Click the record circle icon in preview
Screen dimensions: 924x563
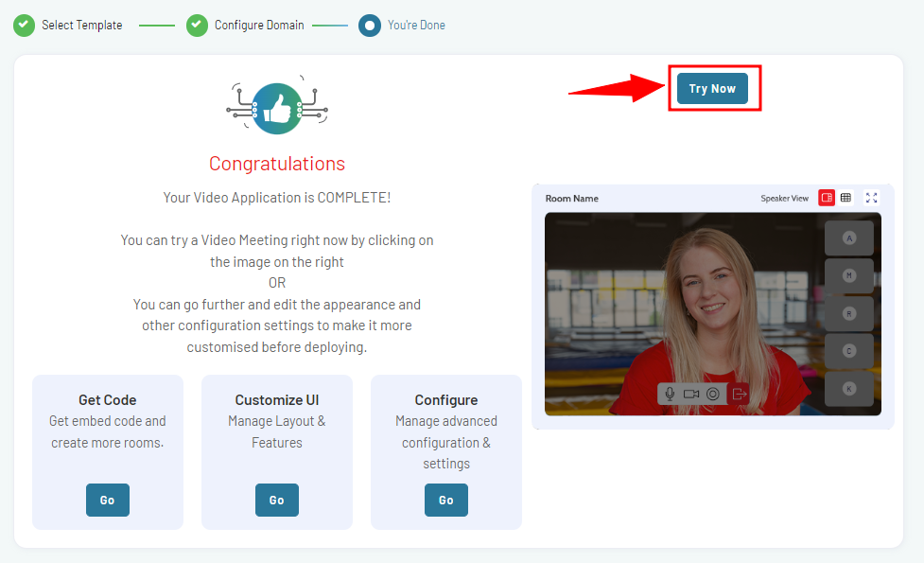pyautogui.click(x=712, y=394)
